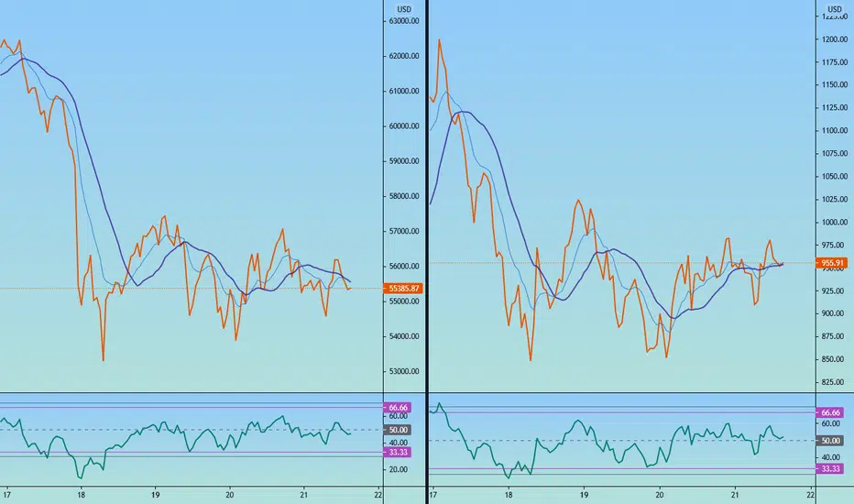854x504 pixels.
Task: Open the USD currency selector above 1200.00
Action: click(x=835, y=9)
